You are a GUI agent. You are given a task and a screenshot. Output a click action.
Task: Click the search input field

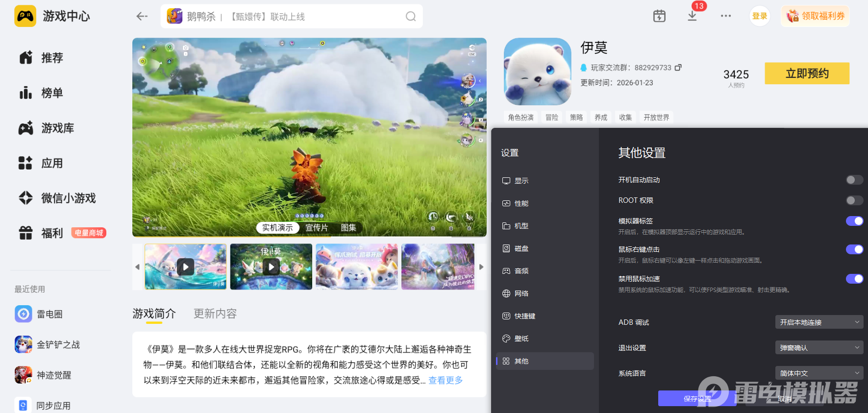pyautogui.click(x=292, y=17)
